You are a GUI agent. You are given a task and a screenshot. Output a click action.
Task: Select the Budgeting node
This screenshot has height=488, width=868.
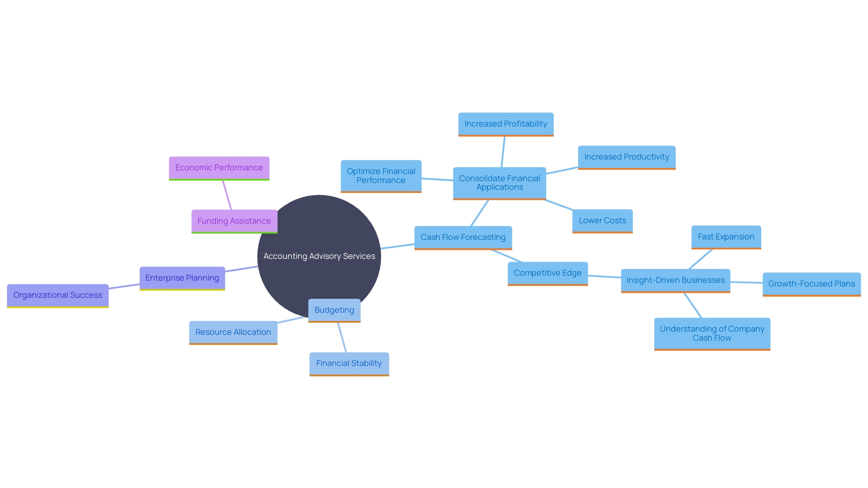[x=333, y=309]
